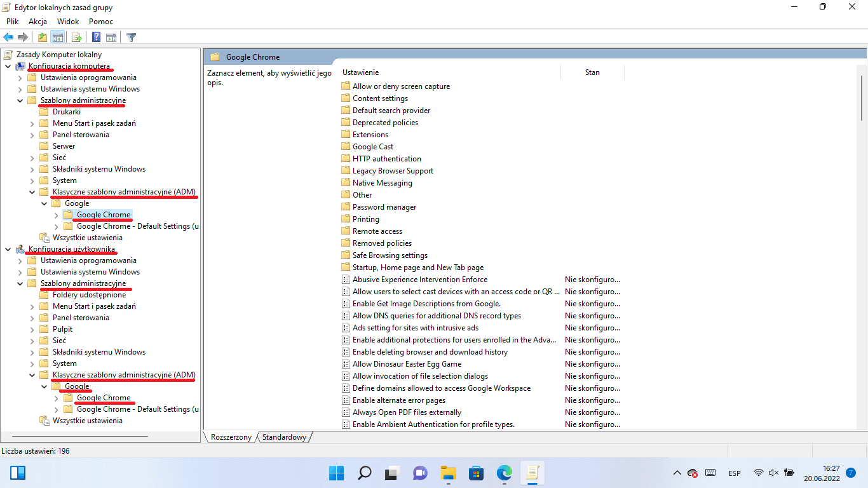Open Help via the question mark icon

(96, 37)
